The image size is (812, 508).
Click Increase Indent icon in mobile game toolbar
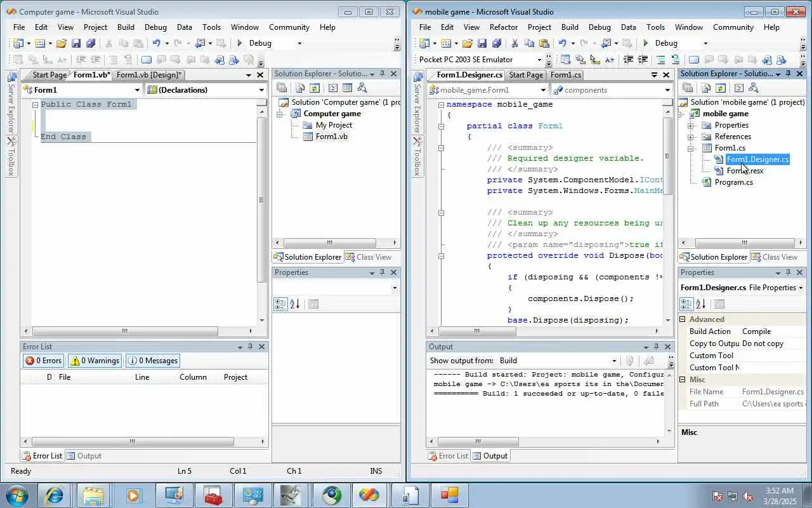[643, 60]
